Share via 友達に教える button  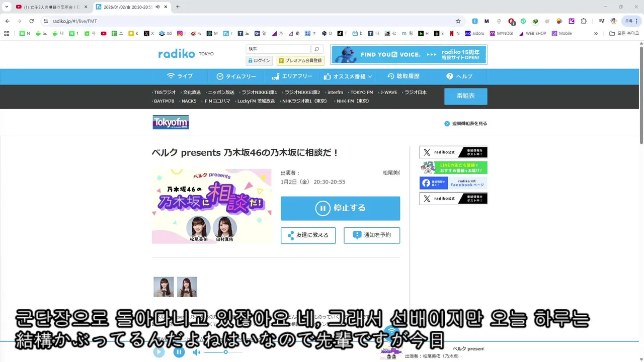click(308, 235)
